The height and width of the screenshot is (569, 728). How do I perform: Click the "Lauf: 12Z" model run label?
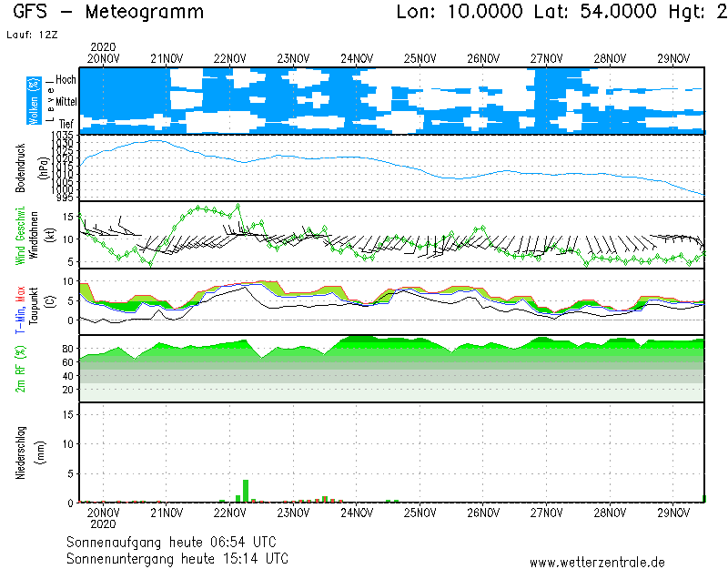coord(32,35)
